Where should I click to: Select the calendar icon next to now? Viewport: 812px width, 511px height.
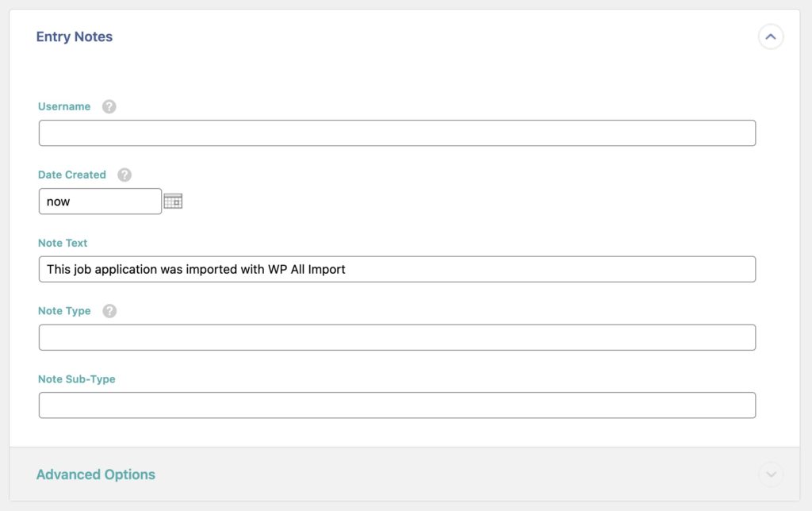174,200
